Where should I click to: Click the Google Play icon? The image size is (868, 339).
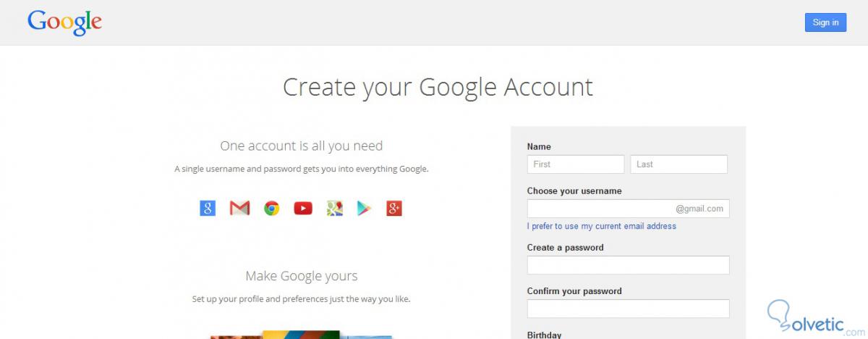pyautogui.click(x=363, y=209)
